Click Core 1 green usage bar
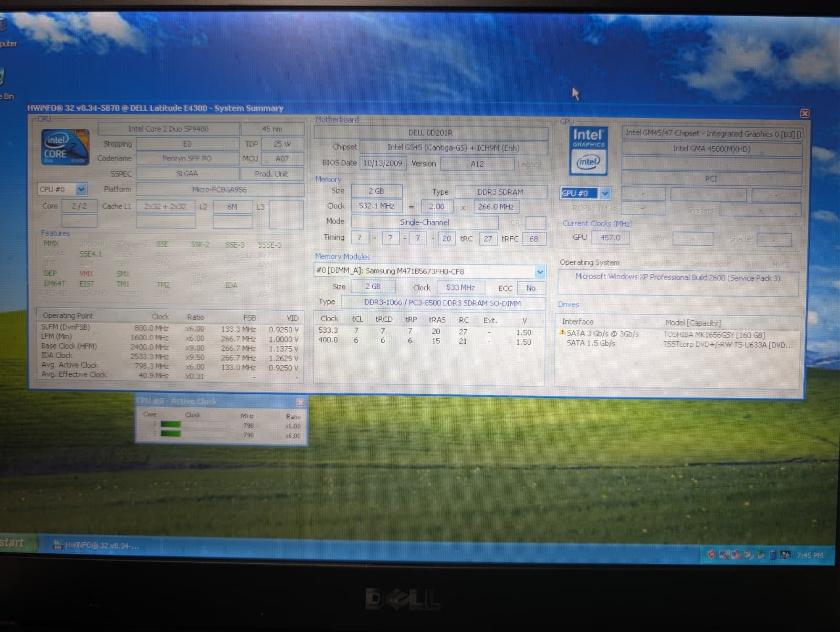The height and width of the screenshot is (632, 840). coord(171,433)
